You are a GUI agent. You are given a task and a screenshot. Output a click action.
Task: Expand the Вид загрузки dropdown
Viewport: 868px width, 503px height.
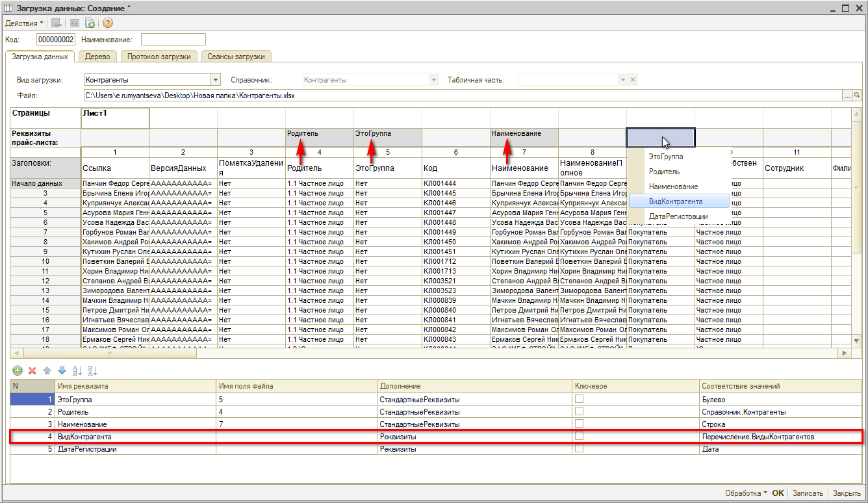216,80
